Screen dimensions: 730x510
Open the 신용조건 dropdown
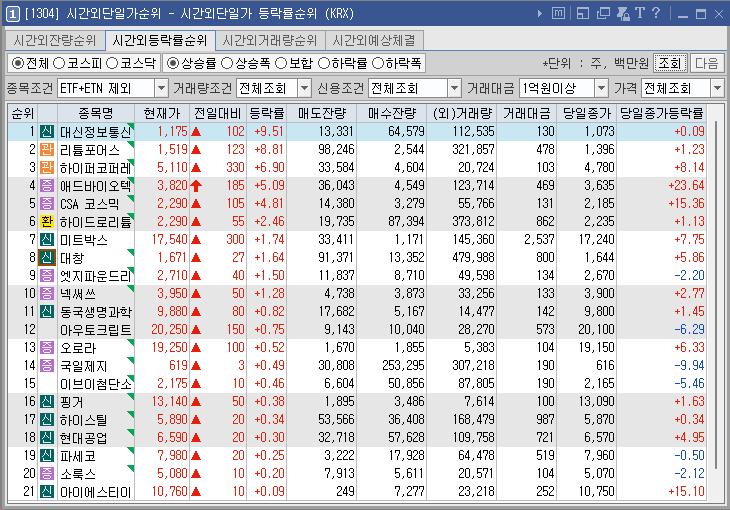point(454,88)
